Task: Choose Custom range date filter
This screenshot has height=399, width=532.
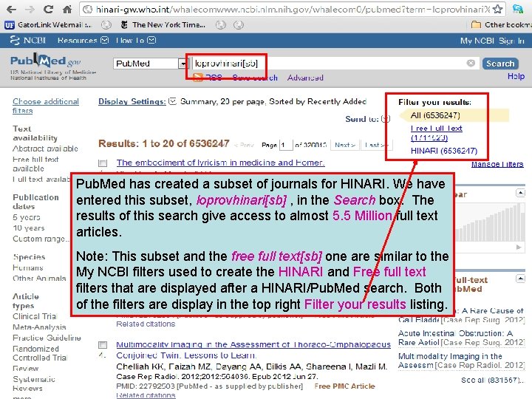Action: [41, 239]
